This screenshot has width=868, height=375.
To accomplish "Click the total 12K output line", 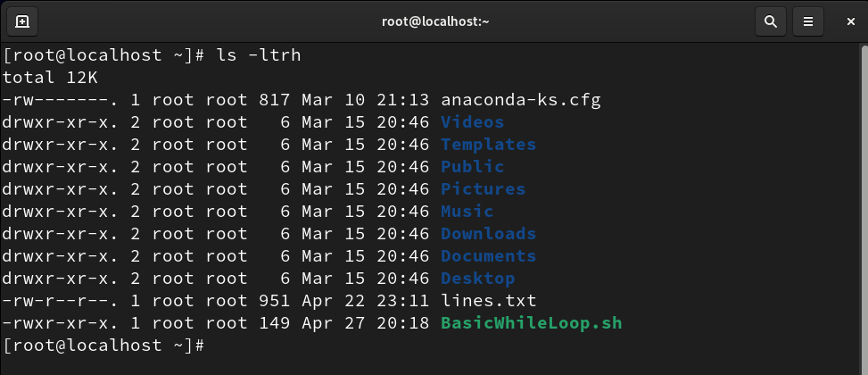I will [50, 78].
